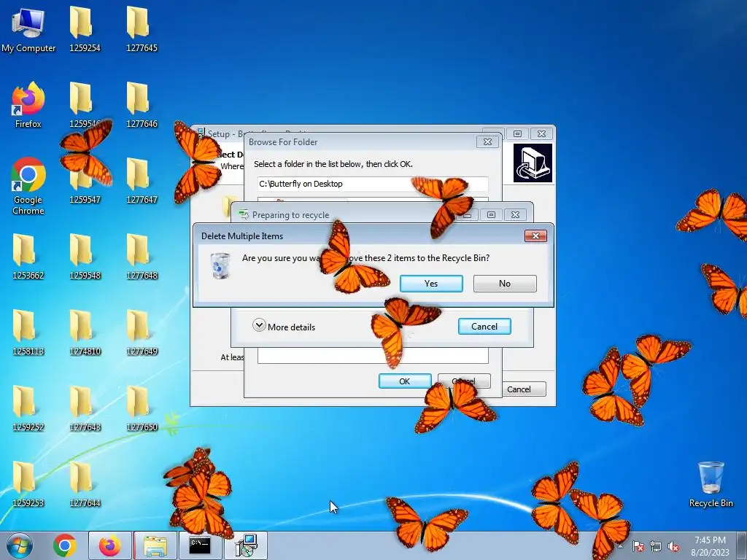Launch Chrome from the taskbar
Image resolution: width=747 pixels, height=560 pixels.
65,545
